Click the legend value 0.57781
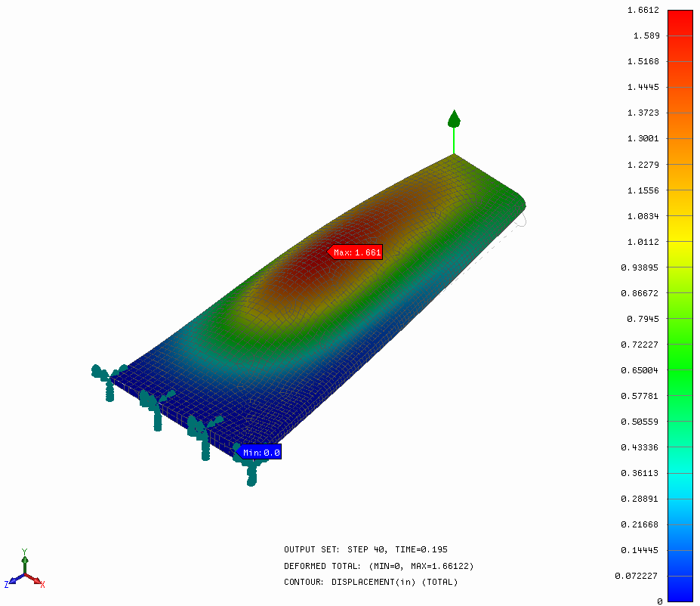The width and height of the screenshot is (700, 606). (640, 396)
